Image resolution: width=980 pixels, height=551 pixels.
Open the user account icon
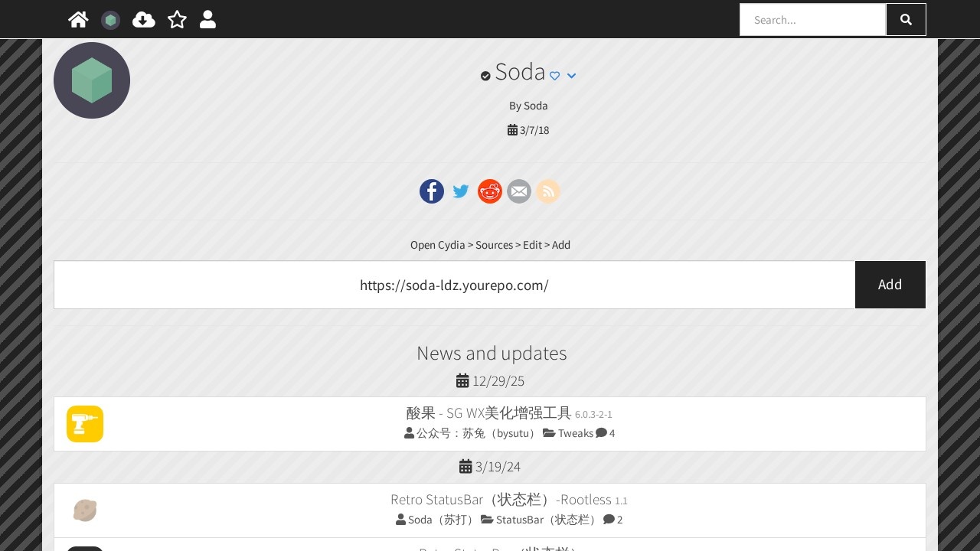[207, 20]
